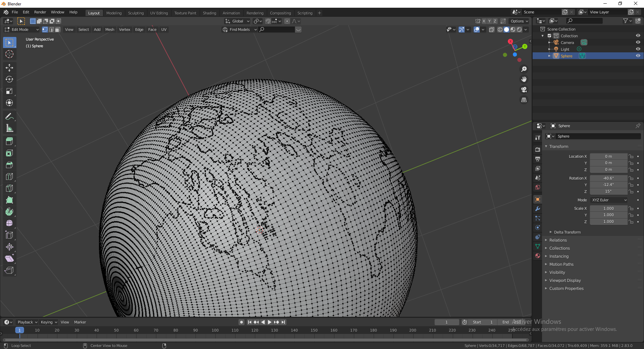Enable Face select mode
This screenshot has width=644, height=349.
[x=58, y=30]
